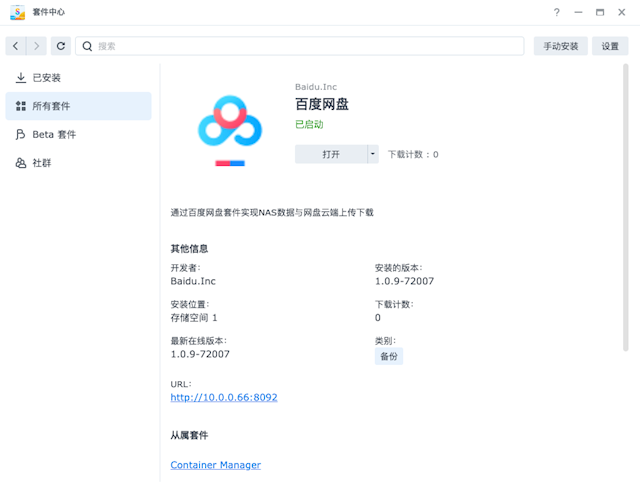This screenshot has width=640, height=491.
Task: Click the 已启动 status text
Action: click(309, 124)
